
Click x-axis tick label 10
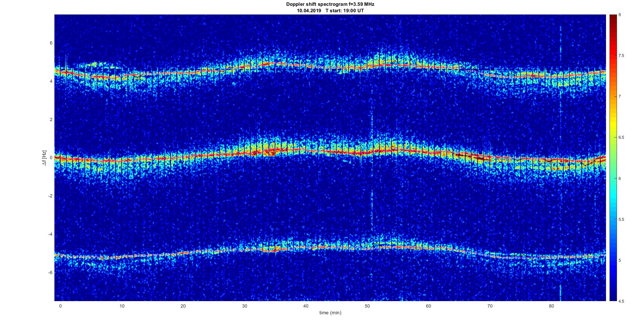122,306
